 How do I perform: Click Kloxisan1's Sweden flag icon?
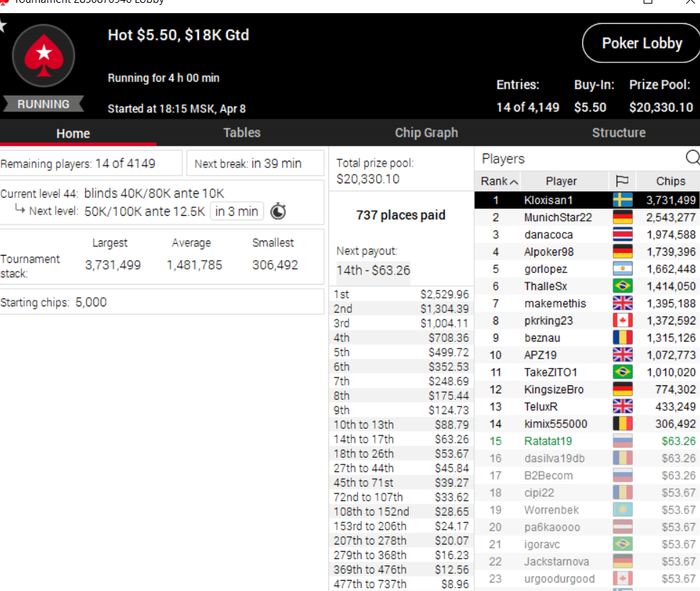(622, 200)
